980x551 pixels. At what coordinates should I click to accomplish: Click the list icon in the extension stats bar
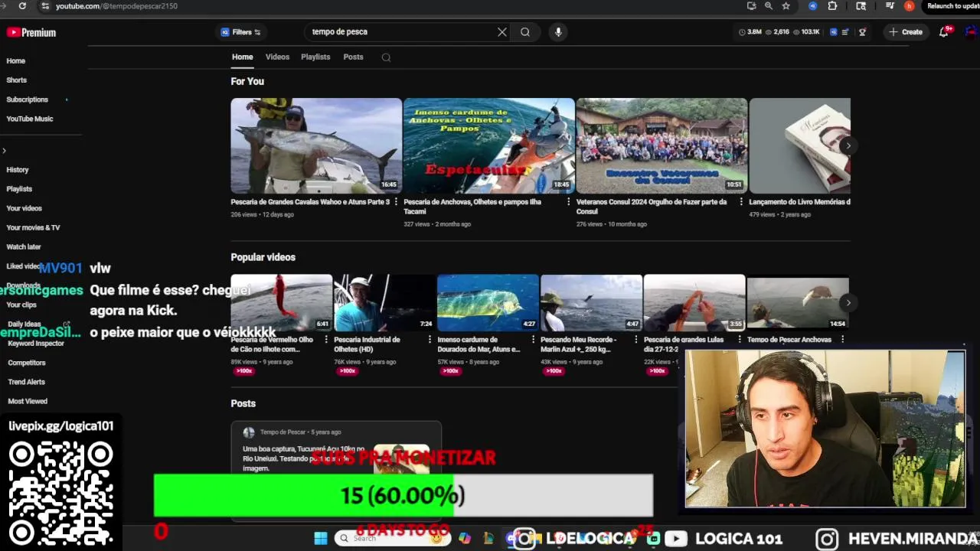(845, 32)
